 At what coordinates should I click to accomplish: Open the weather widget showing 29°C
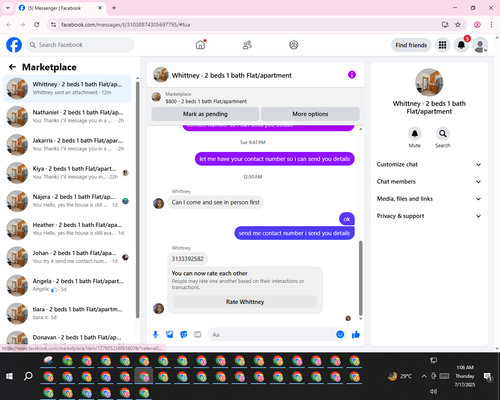pos(400,376)
